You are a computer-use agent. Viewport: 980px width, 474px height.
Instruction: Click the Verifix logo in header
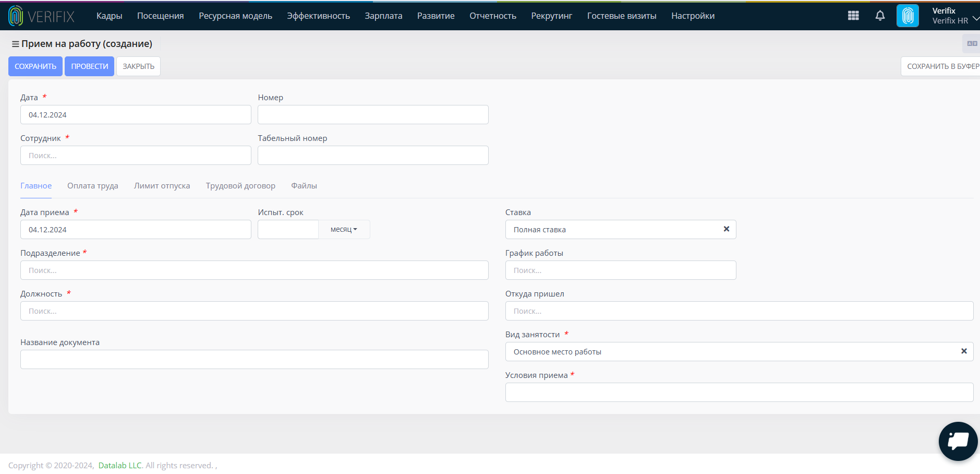click(42, 16)
